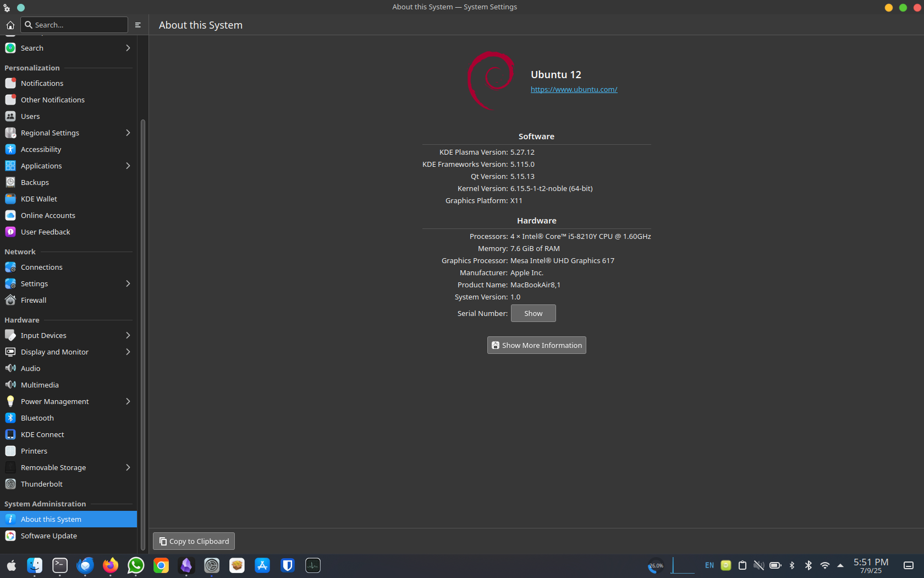Open the Software Update page

[x=68, y=536]
